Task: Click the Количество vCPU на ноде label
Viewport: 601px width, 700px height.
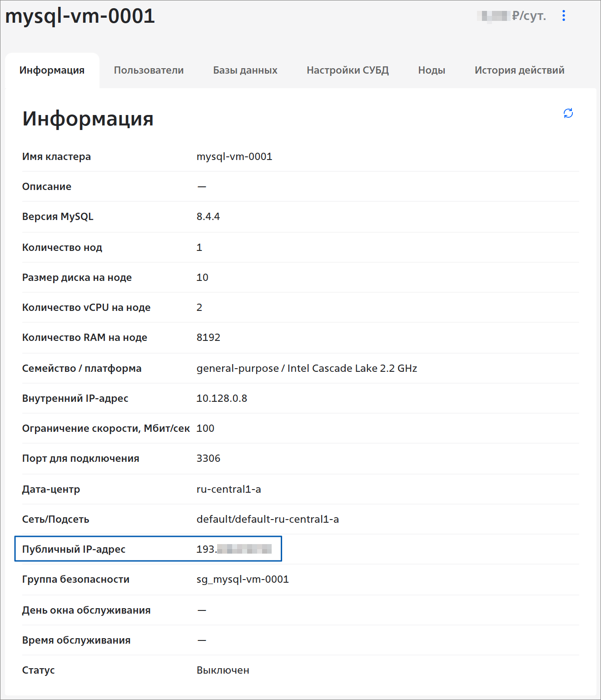Action: pos(86,307)
